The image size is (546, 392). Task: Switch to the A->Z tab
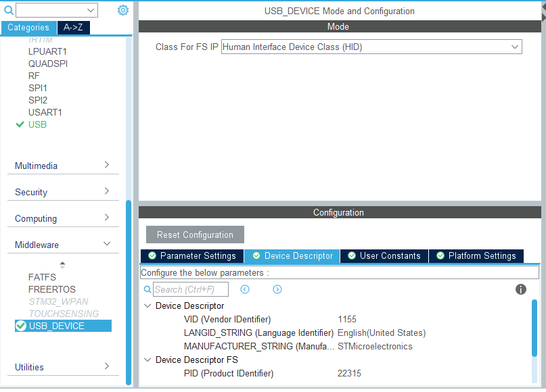click(73, 28)
